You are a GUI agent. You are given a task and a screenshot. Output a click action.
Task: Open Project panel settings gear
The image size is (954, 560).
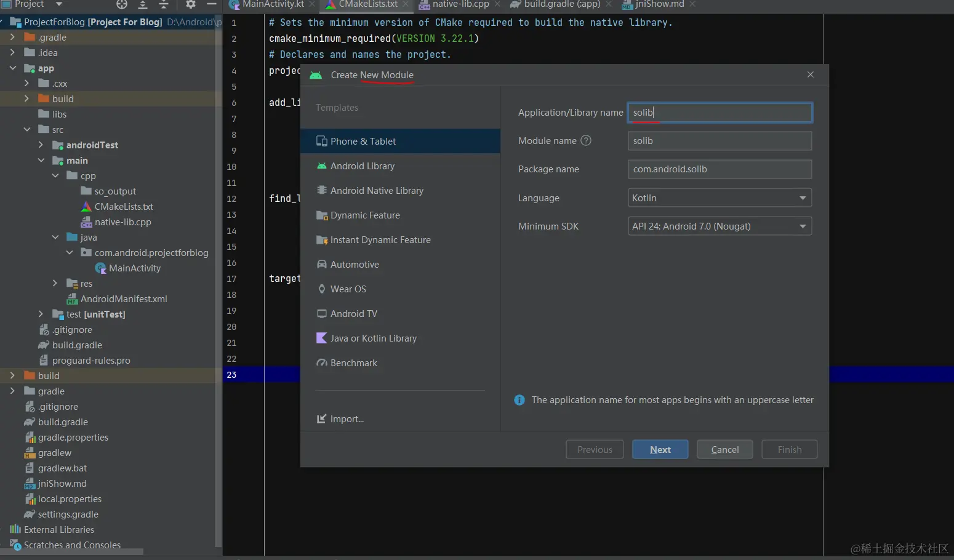click(x=191, y=4)
